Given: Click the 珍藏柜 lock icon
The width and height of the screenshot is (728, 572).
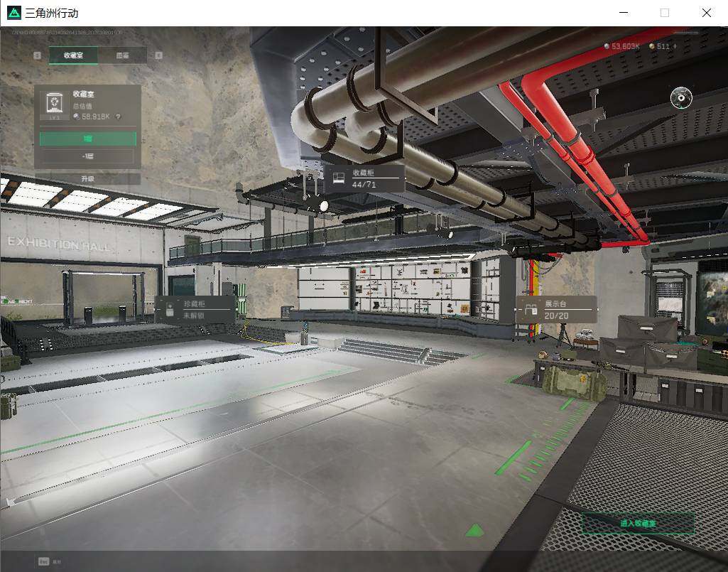Looking at the screenshot, I should click(170, 310).
